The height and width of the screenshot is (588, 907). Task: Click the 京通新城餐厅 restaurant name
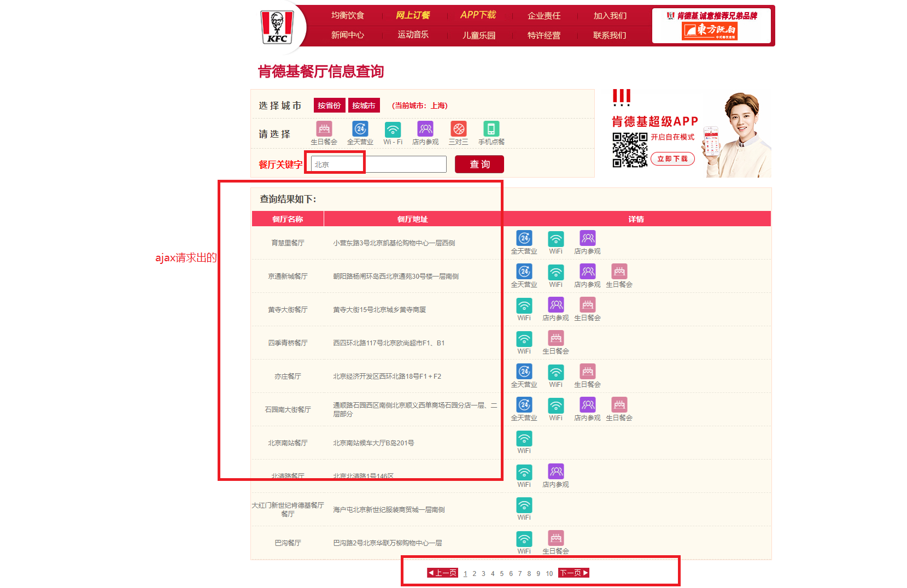[x=288, y=276]
